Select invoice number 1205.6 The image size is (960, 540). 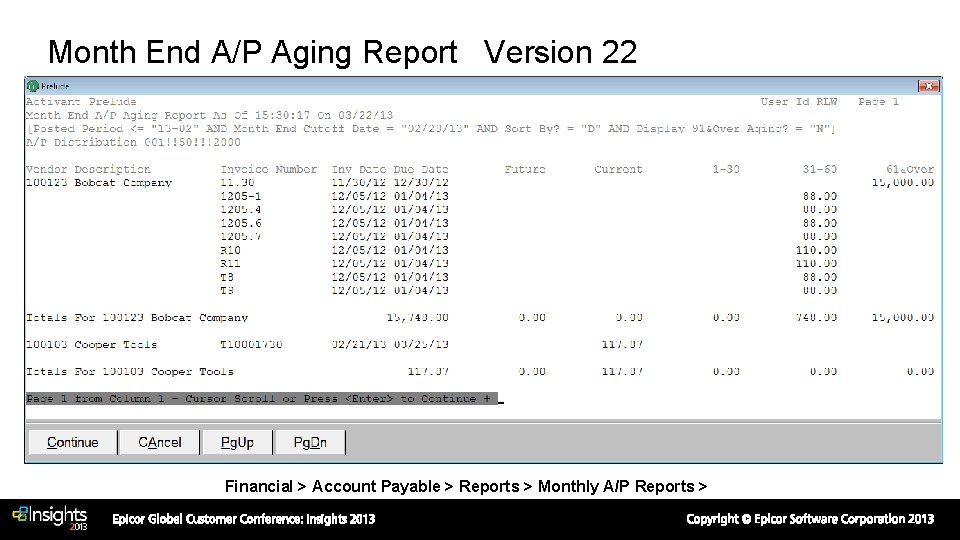pyautogui.click(x=241, y=223)
